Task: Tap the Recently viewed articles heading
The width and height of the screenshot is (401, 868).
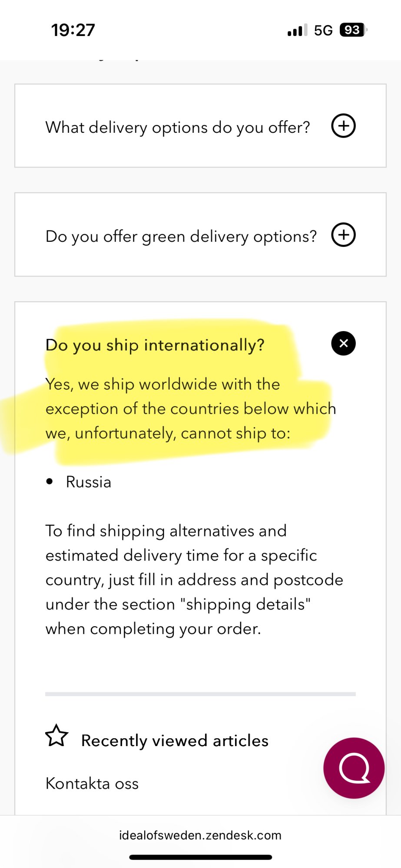Action: click(175, 740)
